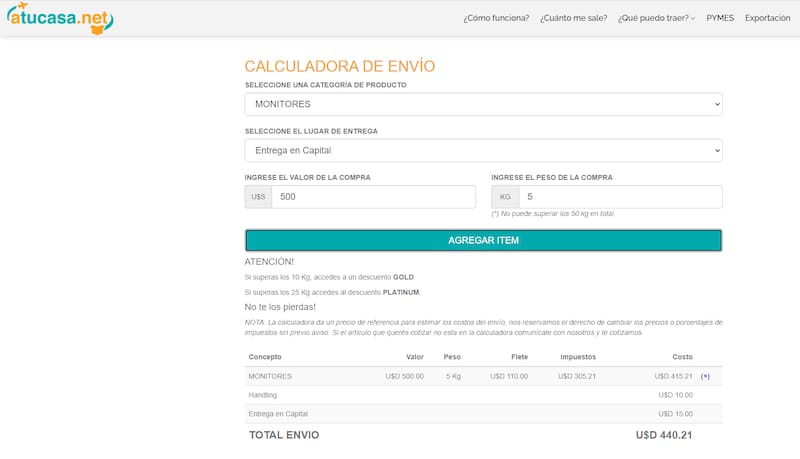Click the Impuestos column header
This screenshot has width=800, height=459.
pyautogui.click(x=578, y=356)
